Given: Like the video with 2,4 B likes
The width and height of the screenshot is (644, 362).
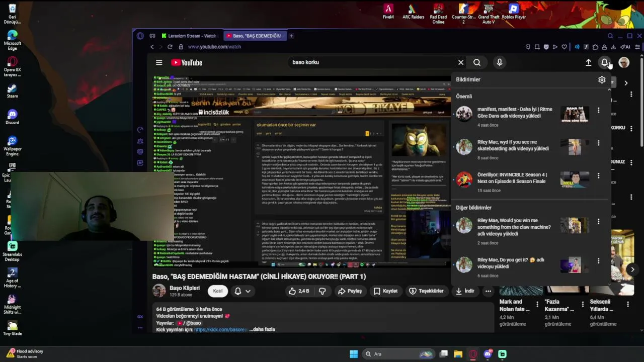Looking at the screenshot, I should [298, 291].
